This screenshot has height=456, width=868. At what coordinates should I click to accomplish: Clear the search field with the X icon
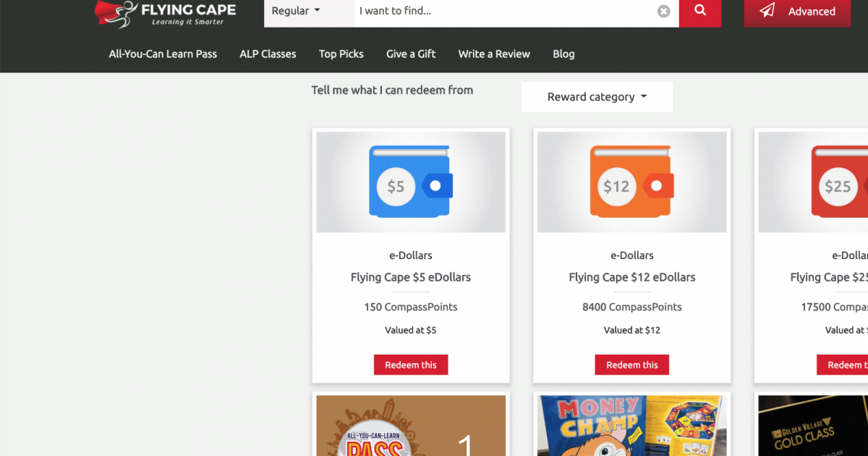663,12
